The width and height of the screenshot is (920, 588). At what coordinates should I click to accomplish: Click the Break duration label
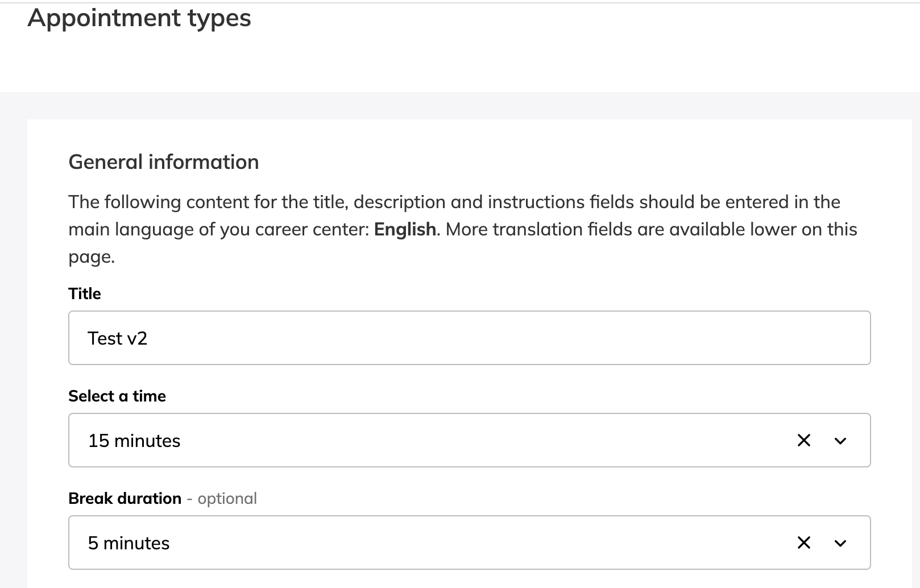[x=125, y=498]
